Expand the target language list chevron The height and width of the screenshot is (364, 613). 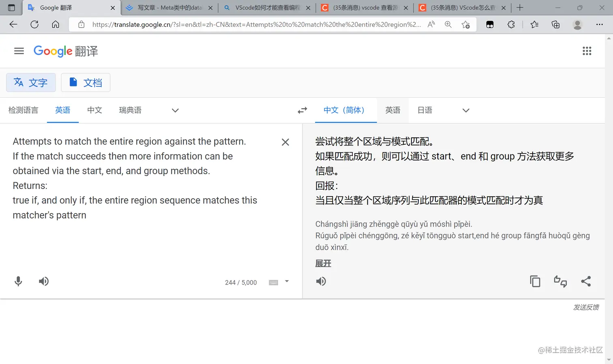click(466, 110)
